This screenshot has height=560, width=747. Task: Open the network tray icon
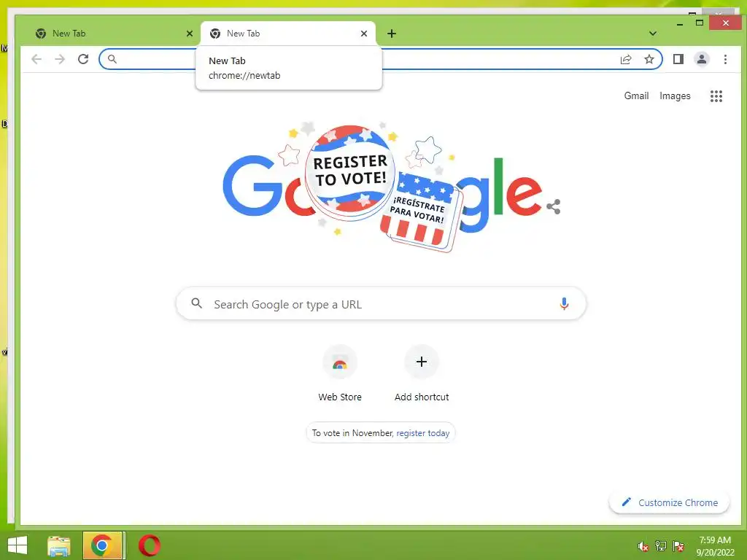click(x=661, y=546)
